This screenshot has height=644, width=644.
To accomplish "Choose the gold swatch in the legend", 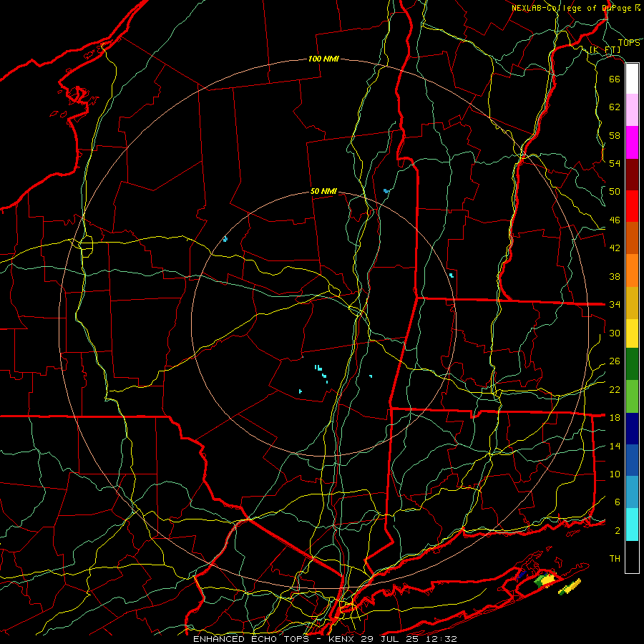I will pyautogui.click(x=632, y=303).
